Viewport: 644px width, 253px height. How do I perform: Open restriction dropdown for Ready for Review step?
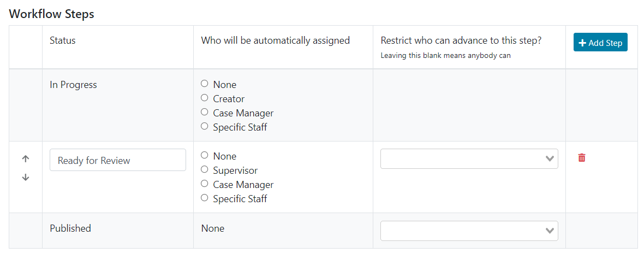point(469,158)
